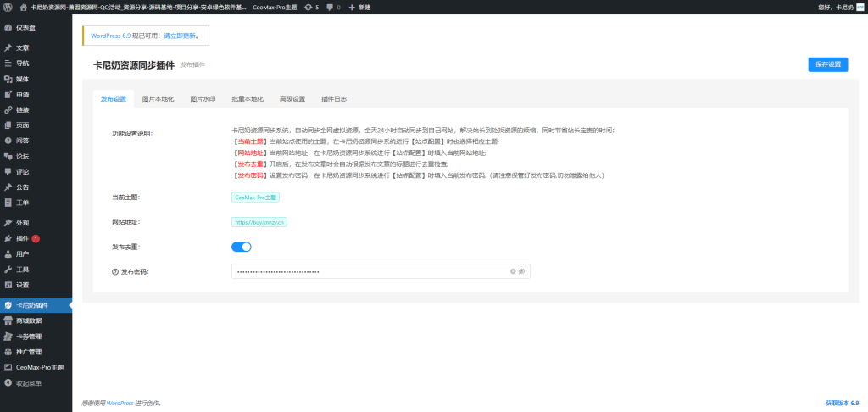The height and width of the screenshot is (412, 868).
Task: Click the CeoMax-Pro主题 theme tag
Action: pos(255,197)
